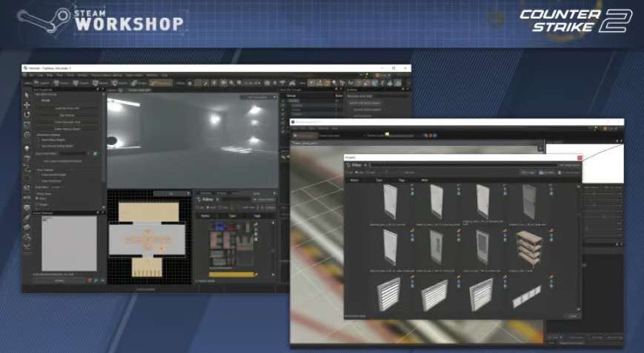This screenshot has height=353, width=644.
Task: Select the List view radio in the Assets dialog
Action: pyautogui.click(x=347, y=172)
